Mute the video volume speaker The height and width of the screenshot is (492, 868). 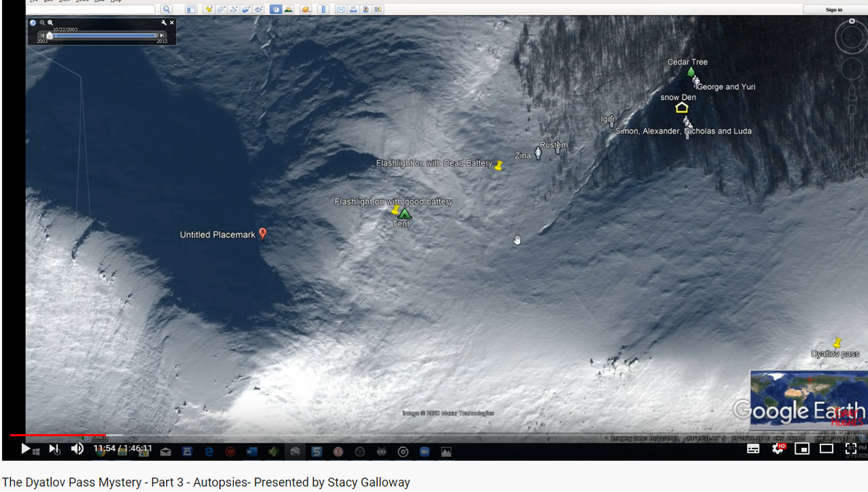click(77, 449)
